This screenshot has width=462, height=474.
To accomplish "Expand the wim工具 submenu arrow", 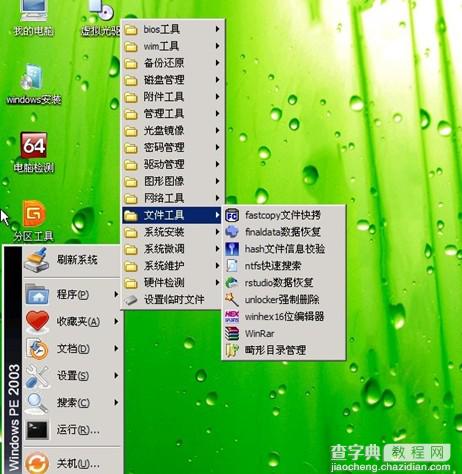I will 217,46.
